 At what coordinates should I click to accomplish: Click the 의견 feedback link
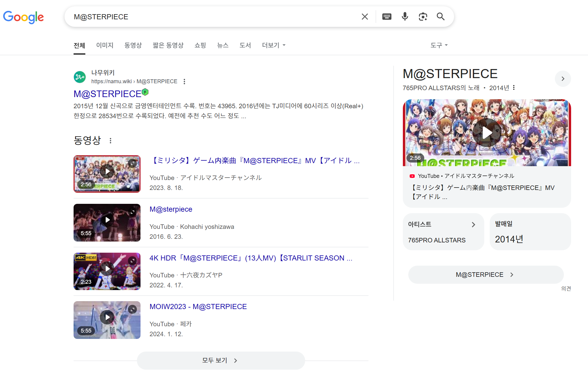click(x=566, y=289)
